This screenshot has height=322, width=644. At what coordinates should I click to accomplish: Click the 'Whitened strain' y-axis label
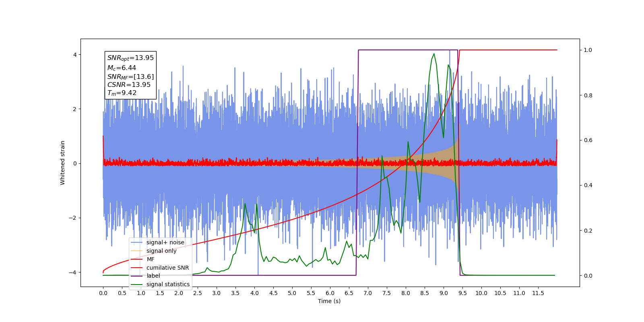(63, 163)
